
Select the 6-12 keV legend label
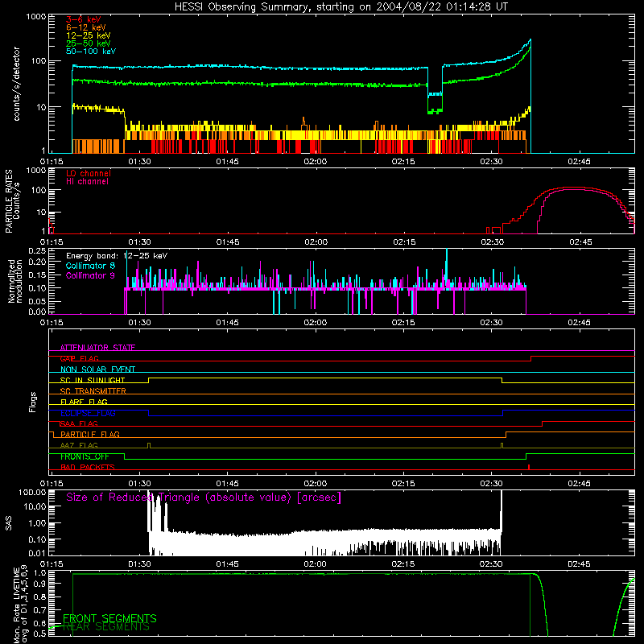click(86, 27)
